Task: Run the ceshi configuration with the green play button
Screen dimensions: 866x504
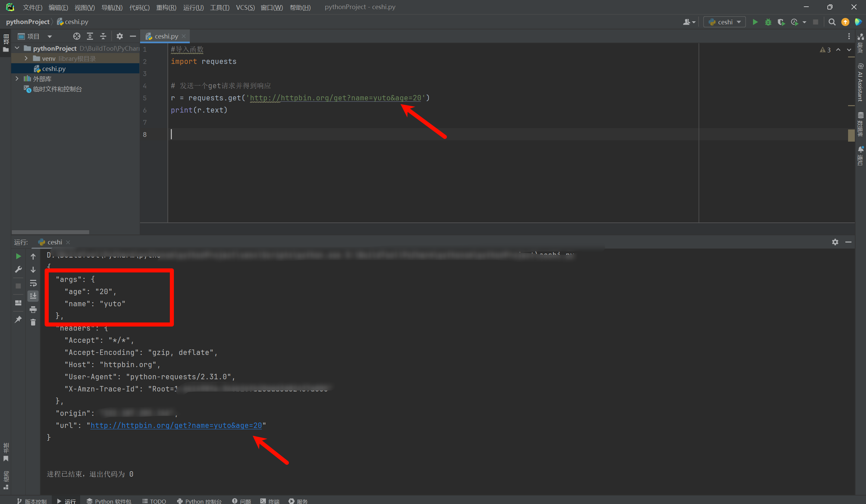Action: click(755, 22)
